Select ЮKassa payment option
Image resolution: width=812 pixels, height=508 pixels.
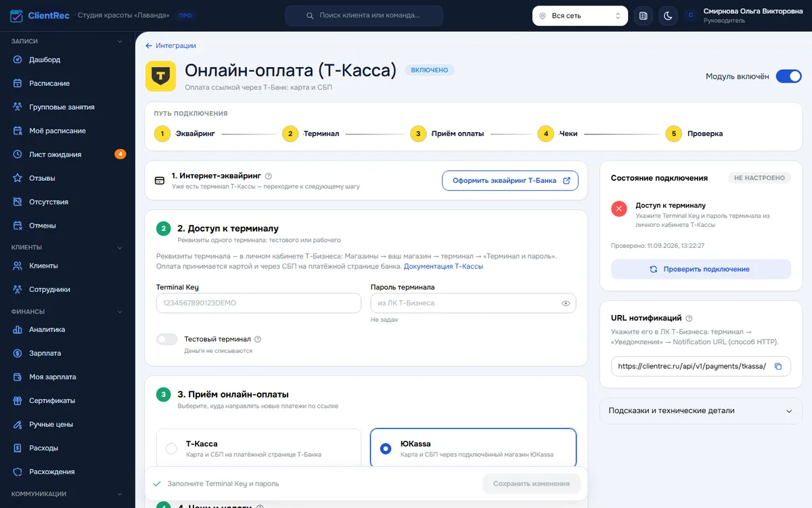(x=473, y=448)
